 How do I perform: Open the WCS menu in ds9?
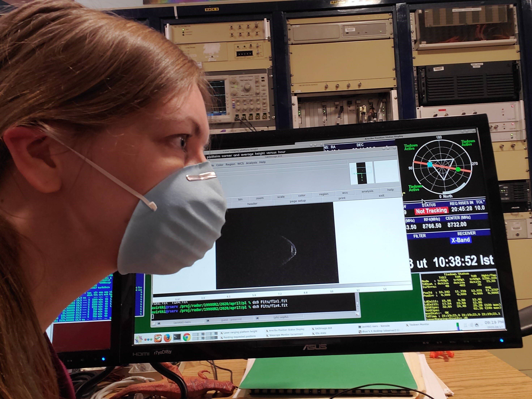tap(240, 164)
